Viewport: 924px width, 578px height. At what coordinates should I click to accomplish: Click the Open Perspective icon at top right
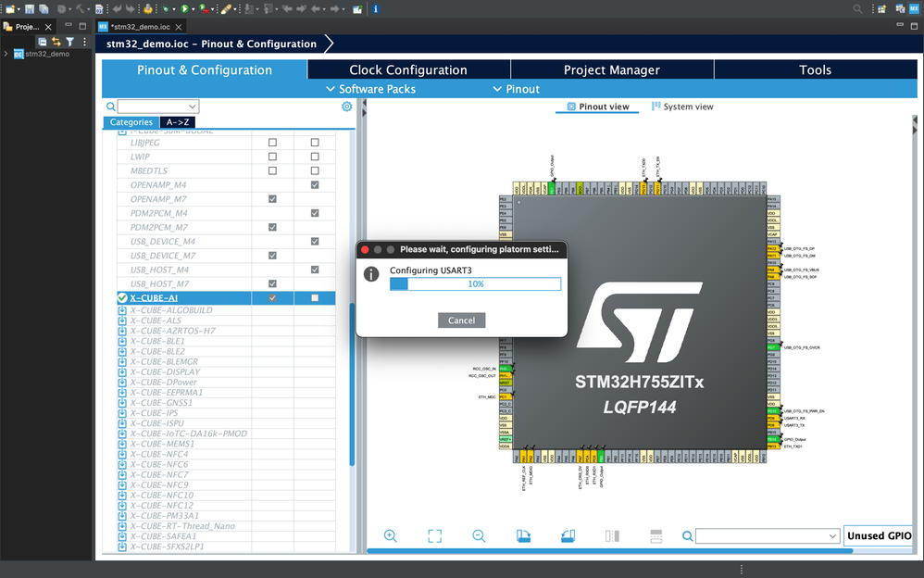tap(881, 9)
